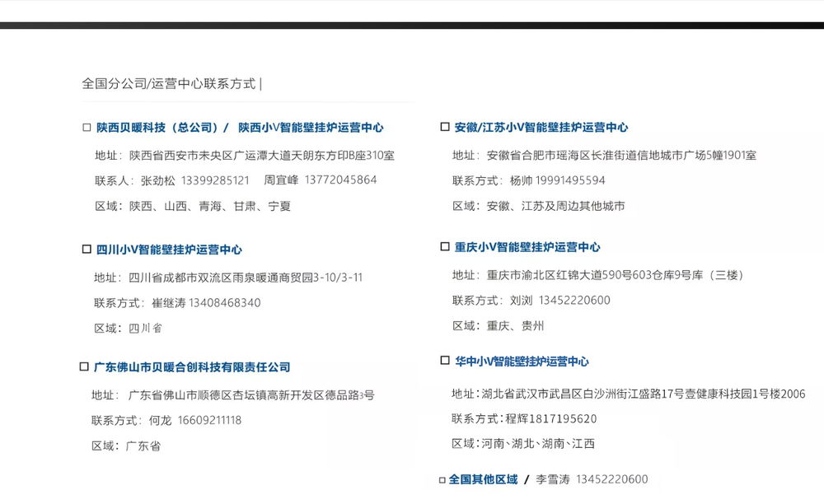
Task: Click the square bullet beside 陕西贝暖科技
Action: [x=87, y=128]
